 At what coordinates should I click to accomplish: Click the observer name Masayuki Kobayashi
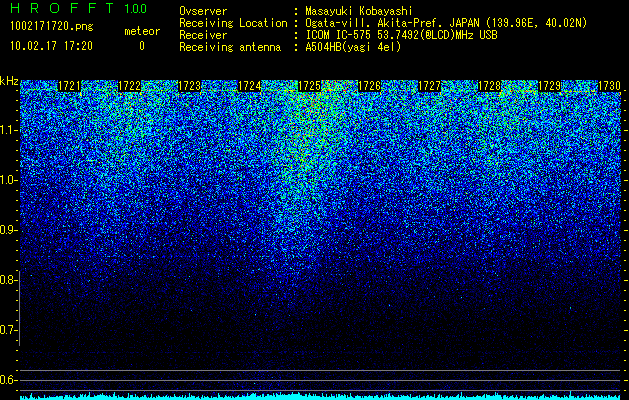pos(359,11)
